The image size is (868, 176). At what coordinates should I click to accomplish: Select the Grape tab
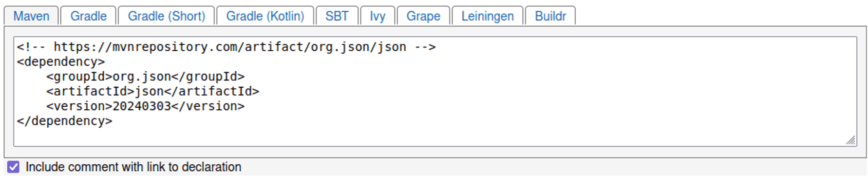click(x=423, y=16)
